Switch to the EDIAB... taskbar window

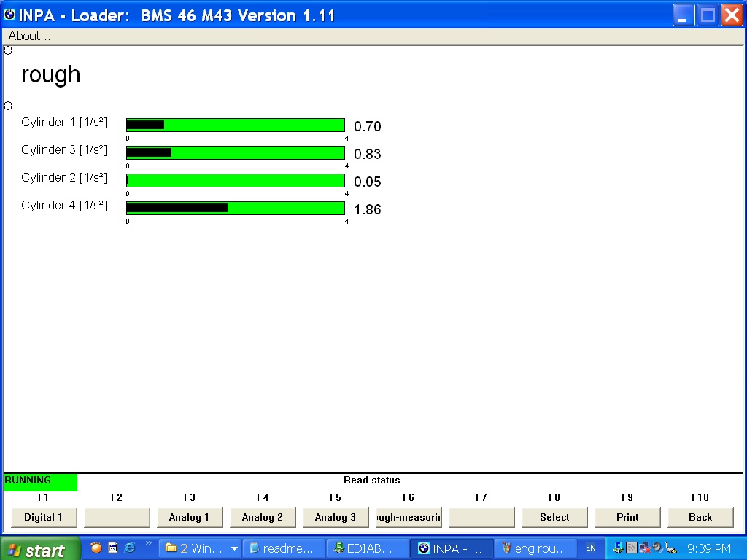coord(368,548)
